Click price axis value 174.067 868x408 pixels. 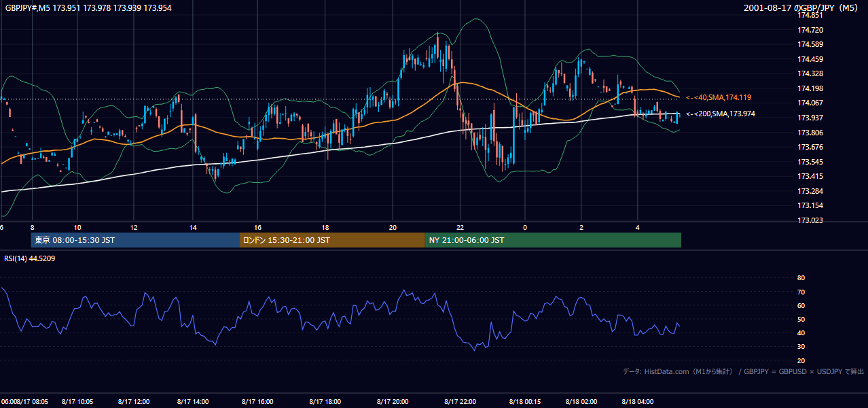click(810, 103)
